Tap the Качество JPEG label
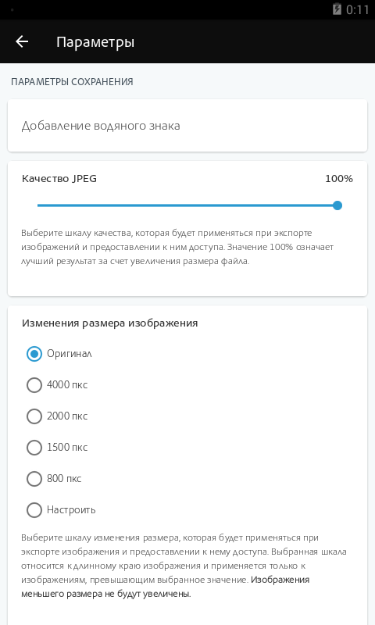 click(59, 179)
